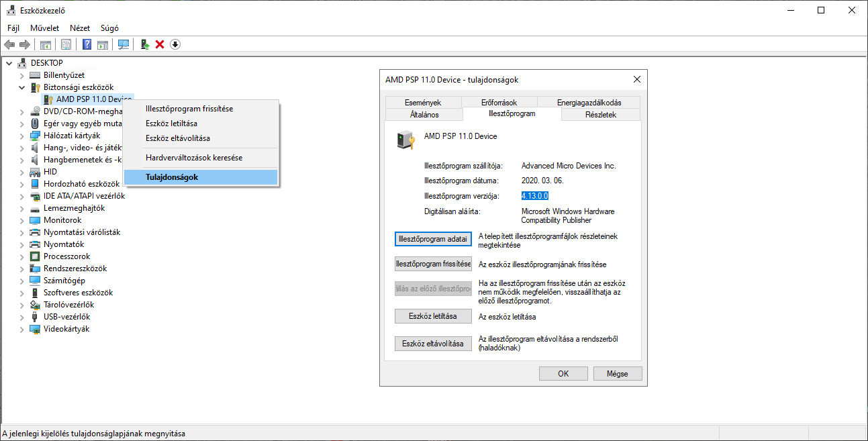Select the security key icon beside Biztonsági eszközök

(x=35, y=87)
